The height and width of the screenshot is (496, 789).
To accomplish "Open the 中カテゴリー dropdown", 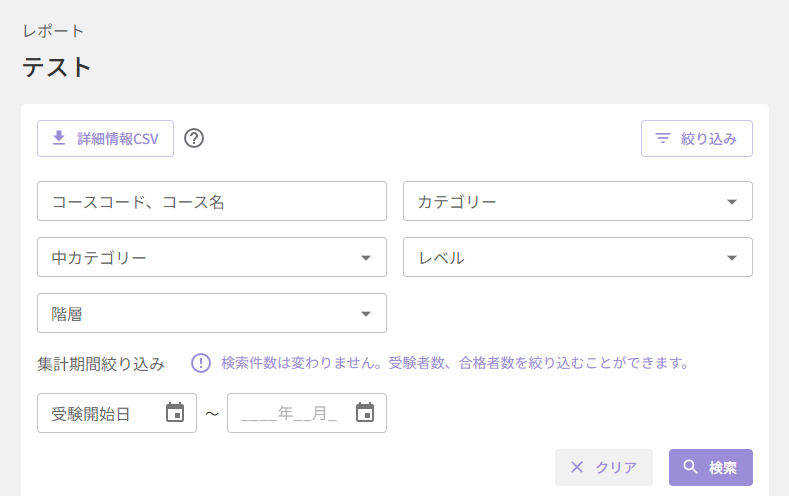I will pyautogui.click(x=212, y=257).
